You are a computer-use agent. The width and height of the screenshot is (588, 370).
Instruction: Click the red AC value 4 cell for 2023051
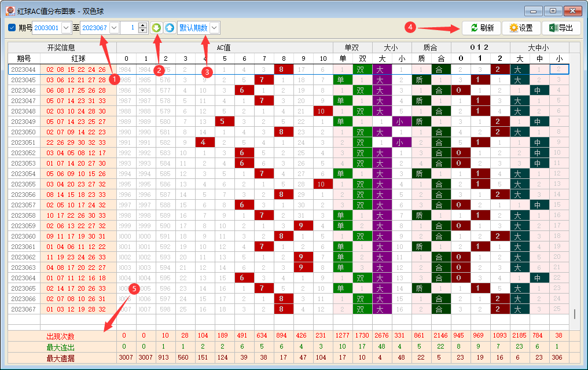click(204, 142)
